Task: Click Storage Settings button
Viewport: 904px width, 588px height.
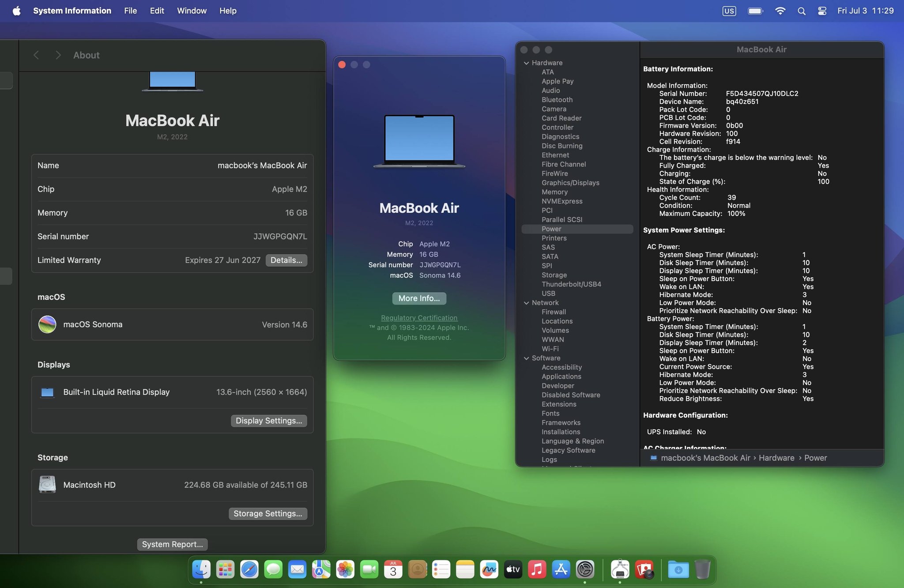Action: coord(267,513)
